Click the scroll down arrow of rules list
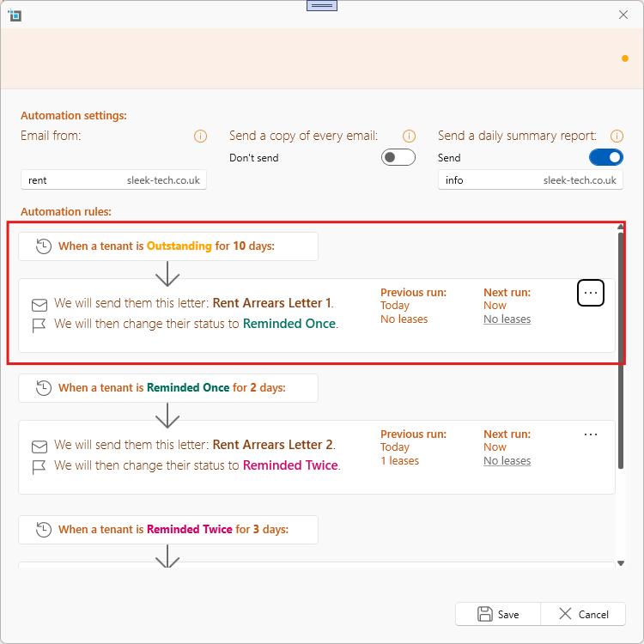Viewport: 644px width, 644px height. [x=621, y=563]
